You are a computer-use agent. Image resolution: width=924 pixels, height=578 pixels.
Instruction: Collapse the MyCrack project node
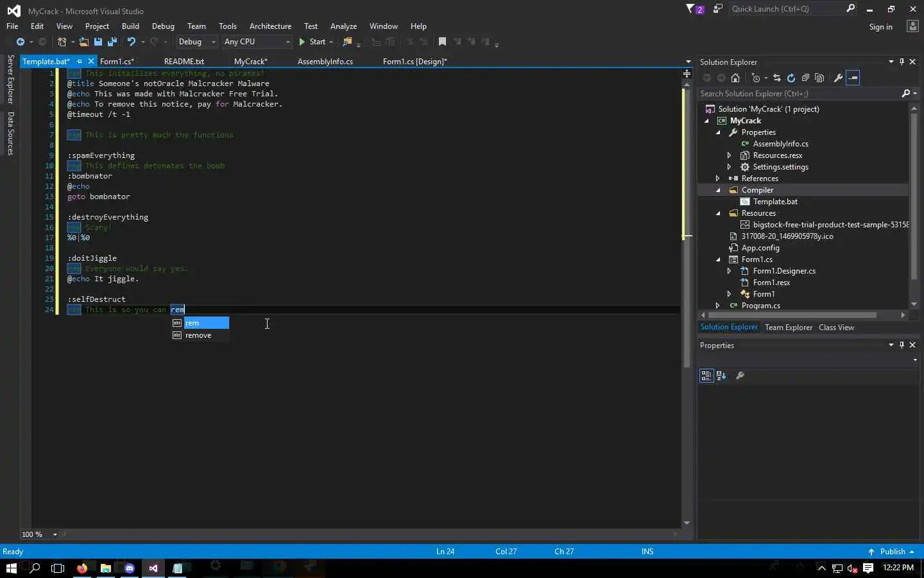pos(707,121)
